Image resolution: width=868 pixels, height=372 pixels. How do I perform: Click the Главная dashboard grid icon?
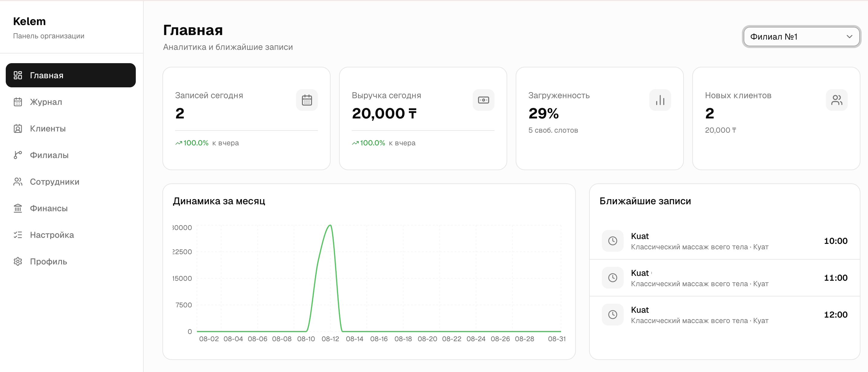(18, 75)
